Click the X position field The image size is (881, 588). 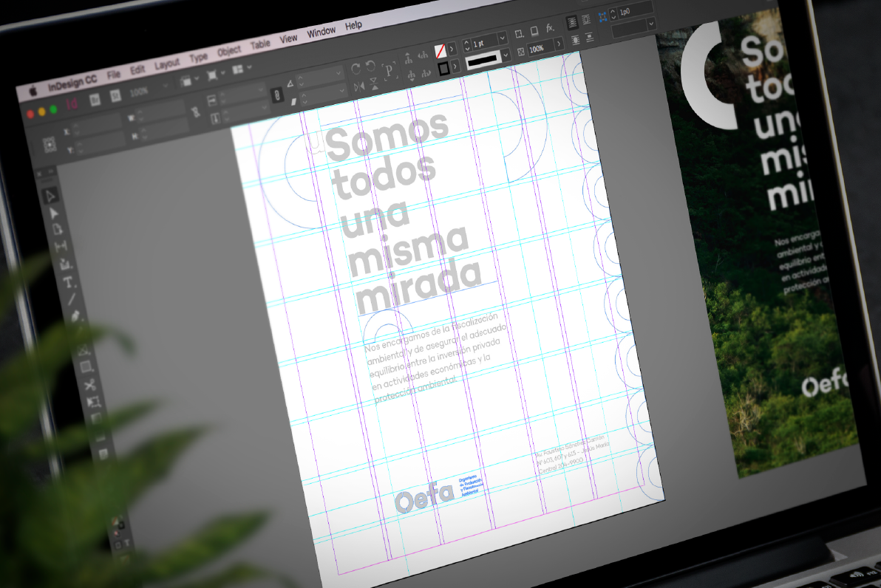pyautogui.click(x=97, y=126)
